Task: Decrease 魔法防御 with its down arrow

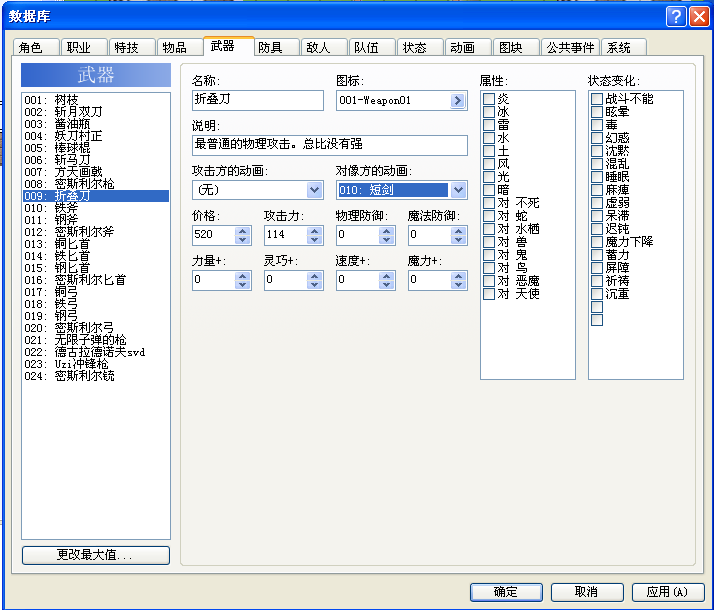Action: tap(459, 239)
